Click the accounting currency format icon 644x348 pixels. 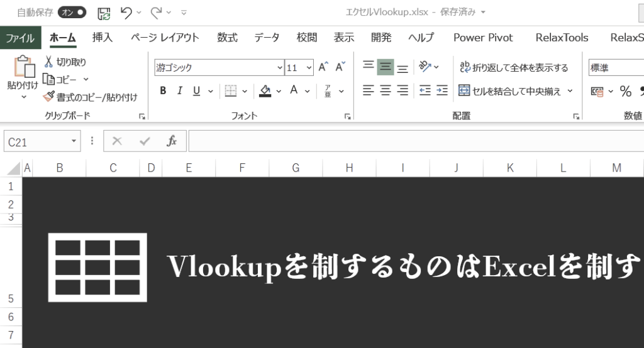point(597,92)
